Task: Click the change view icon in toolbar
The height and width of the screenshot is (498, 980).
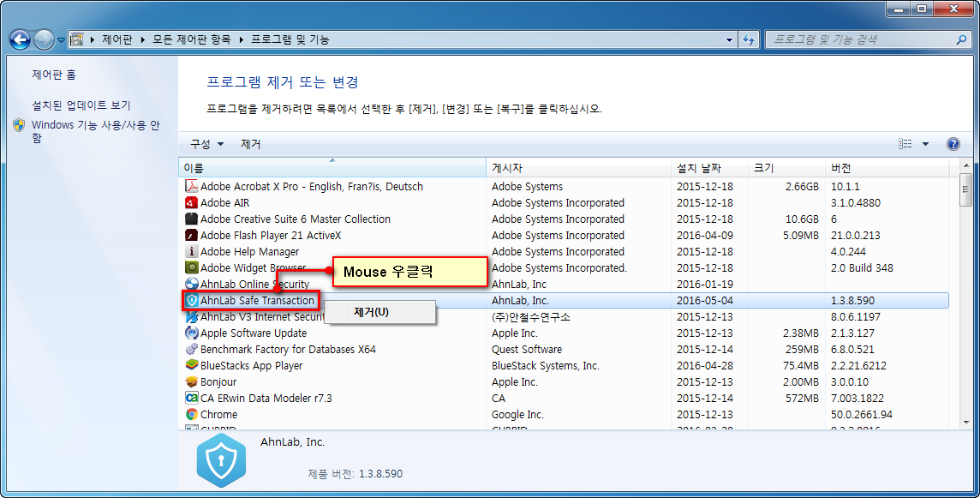Action: [905, 144]
